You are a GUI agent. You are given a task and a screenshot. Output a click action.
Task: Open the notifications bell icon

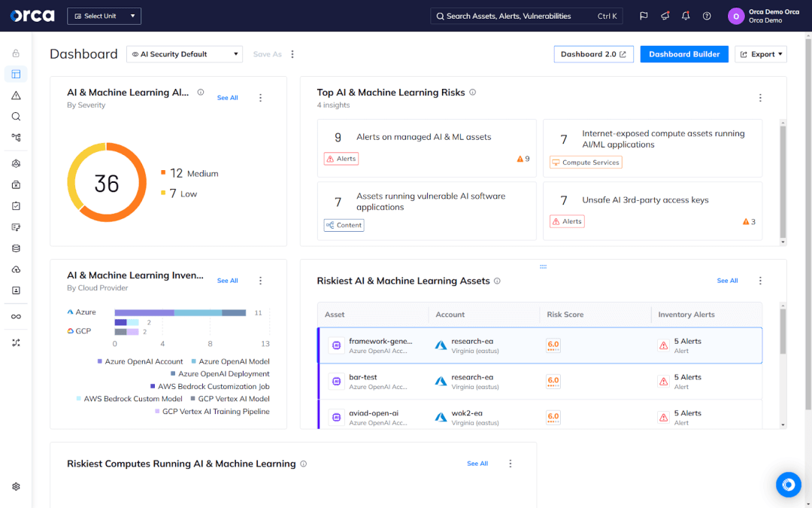click(686, 16)
